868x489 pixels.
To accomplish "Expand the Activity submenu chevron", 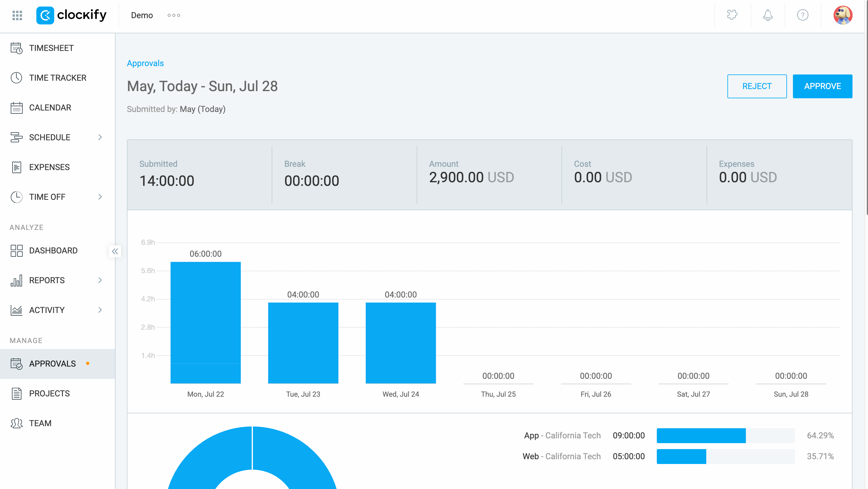I will click(100, 310).
